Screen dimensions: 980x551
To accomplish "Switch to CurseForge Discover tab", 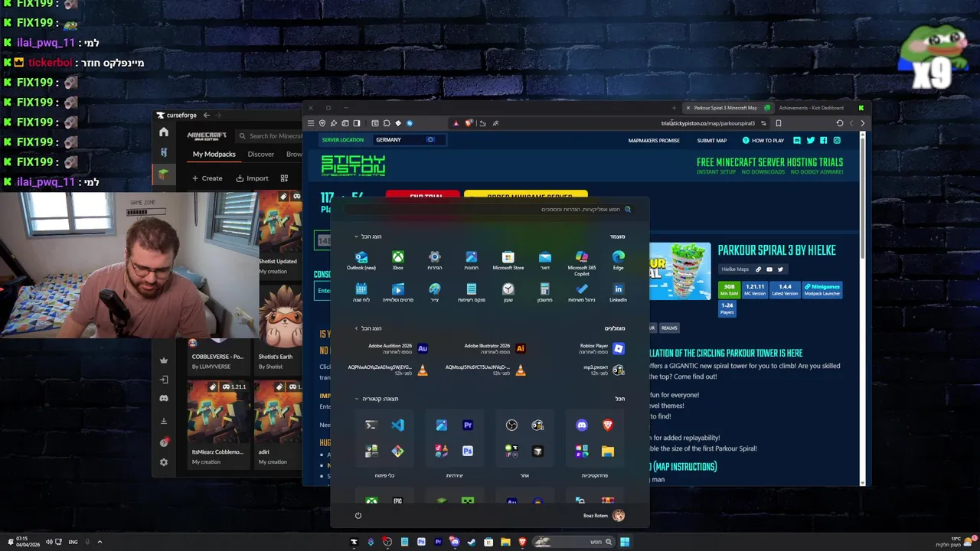I will tap(261, 154).
